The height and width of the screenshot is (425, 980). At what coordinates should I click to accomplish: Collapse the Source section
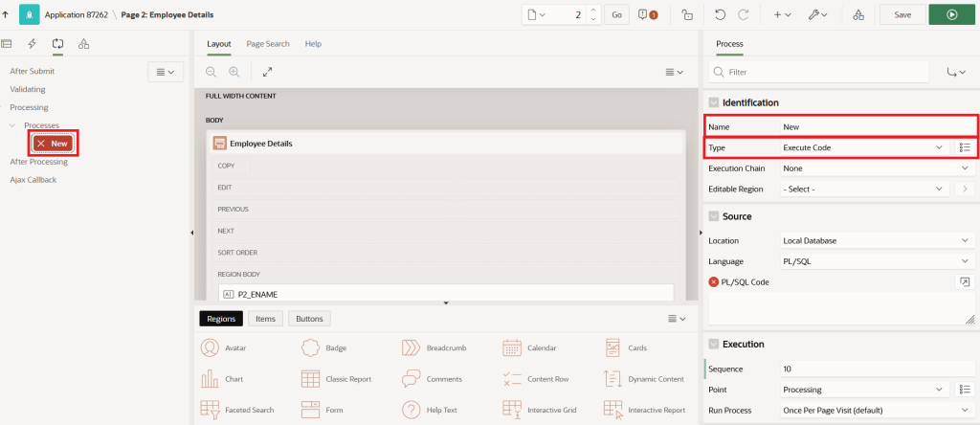pyautogui.click(x=713, y=216)
